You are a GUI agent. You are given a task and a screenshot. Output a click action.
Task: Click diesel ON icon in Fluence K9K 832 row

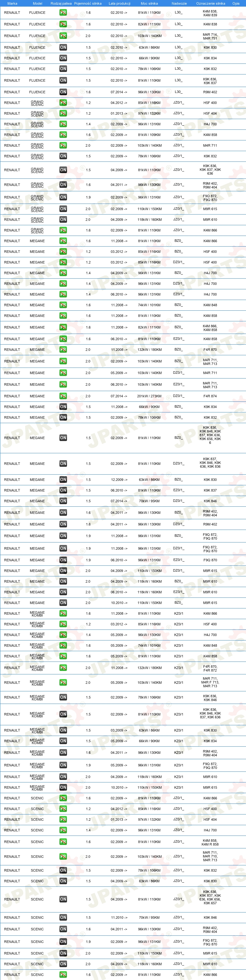[x=63, y=69]
